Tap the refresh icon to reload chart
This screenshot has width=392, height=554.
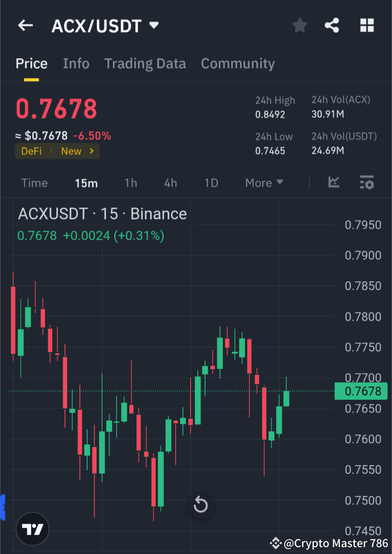[201, 505]
